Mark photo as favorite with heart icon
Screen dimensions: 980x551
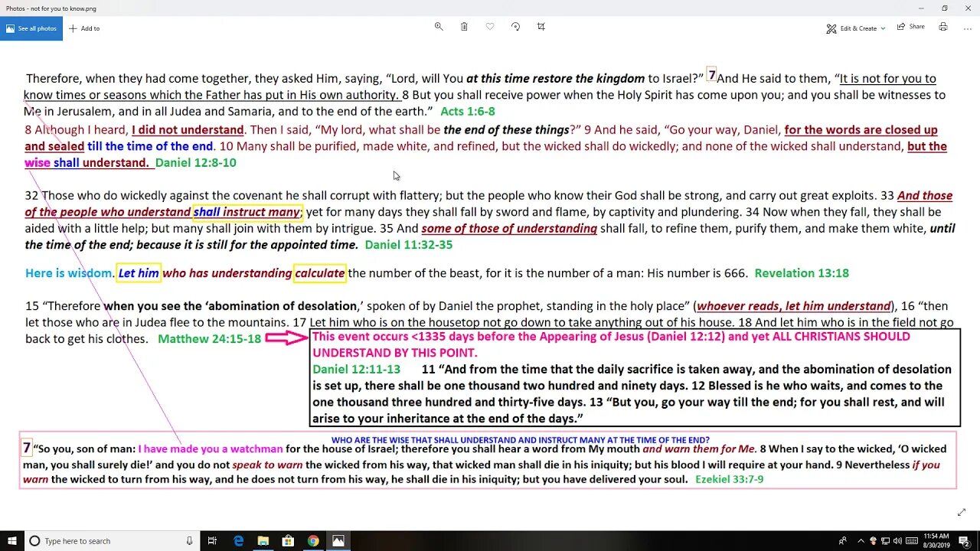(x=490, y=26)
